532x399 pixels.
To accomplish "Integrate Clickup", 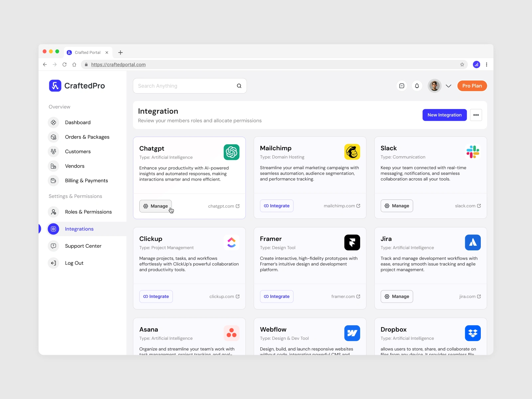I will [156, 297].
